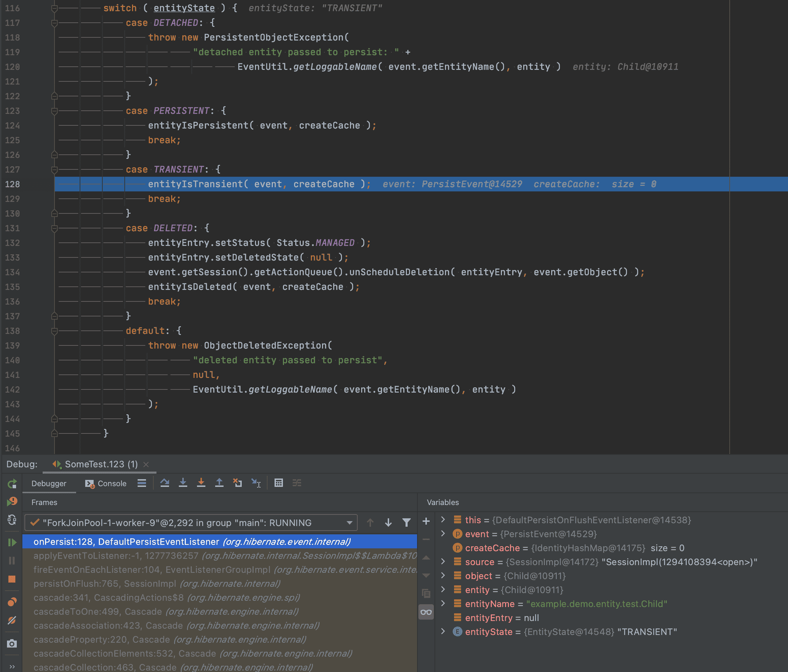Add a New Watch with plus icon
Image resolution: width=788 pixels, height=672 pixels.
[426, 521]
